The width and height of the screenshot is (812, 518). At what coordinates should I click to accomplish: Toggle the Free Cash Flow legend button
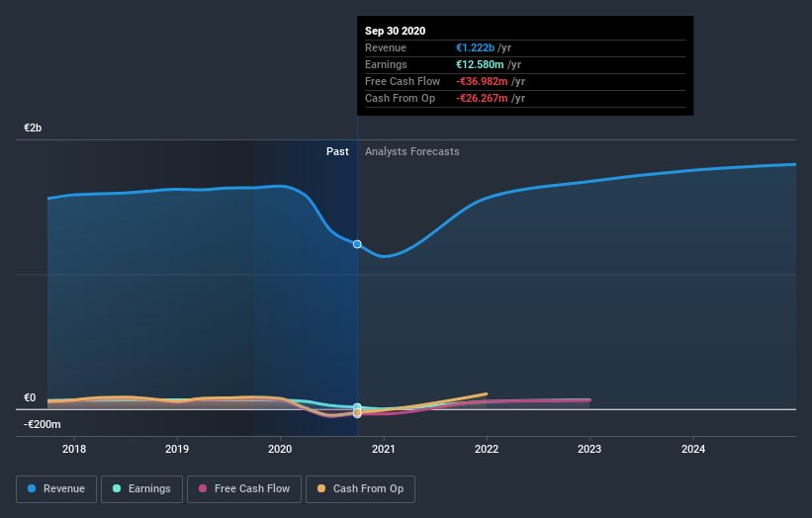[244, 489]
